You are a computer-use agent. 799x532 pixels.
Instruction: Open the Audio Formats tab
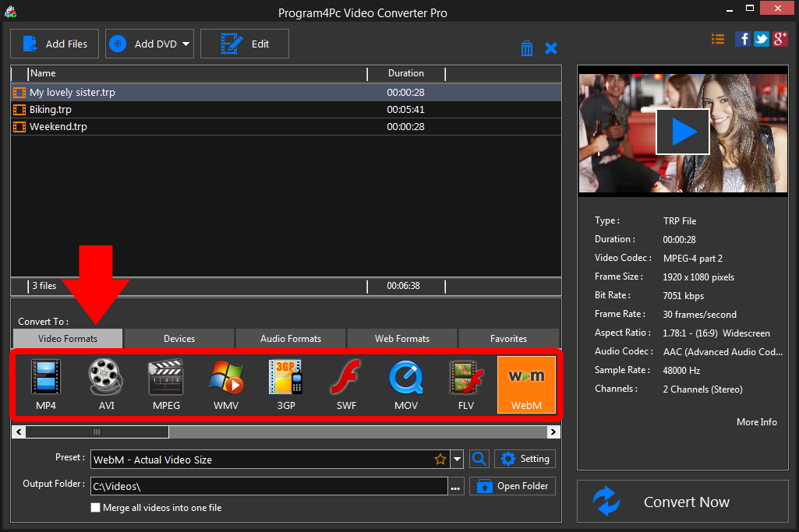click(x=290, y=338)
